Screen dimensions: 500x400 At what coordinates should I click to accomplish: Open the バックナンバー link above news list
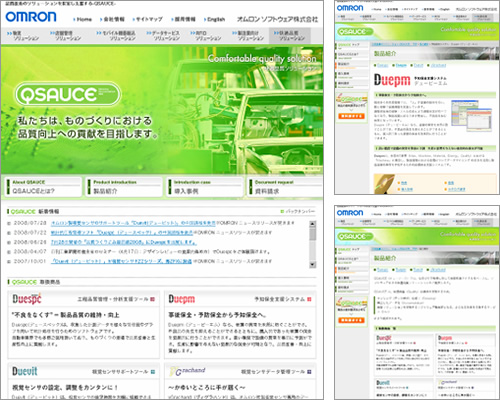pyautogui.click(x=297, y=211)
